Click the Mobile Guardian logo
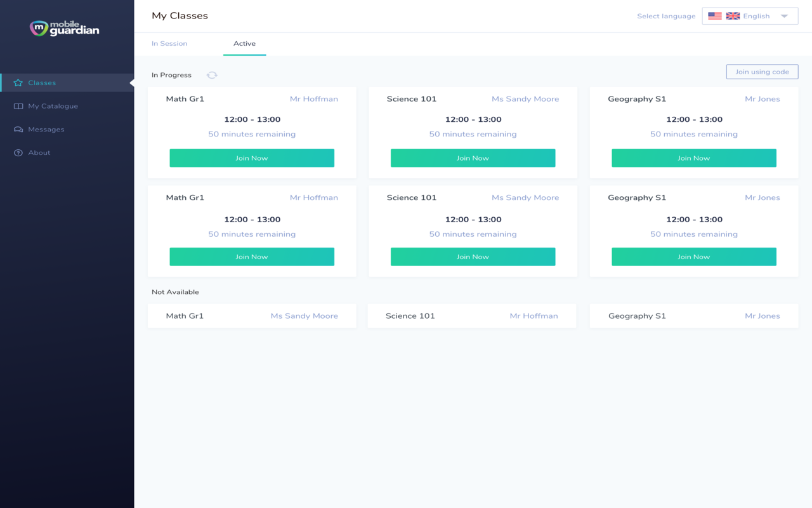The image size is (812, 508). click(x=64, y=29)
